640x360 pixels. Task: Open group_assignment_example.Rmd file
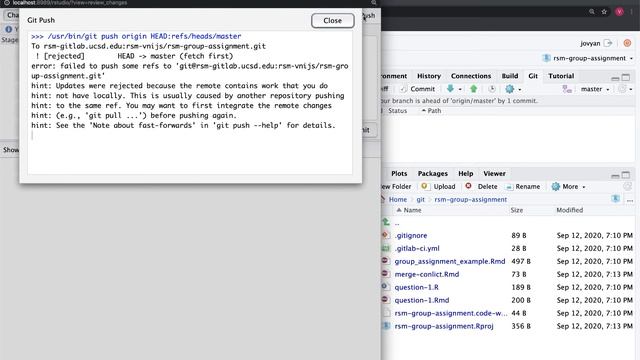(x=450, y=261)
